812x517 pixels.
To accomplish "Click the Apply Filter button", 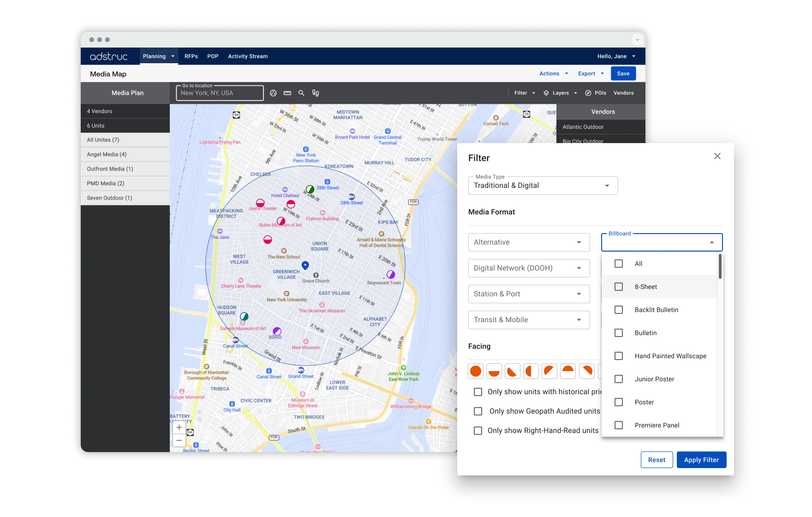I will [x=701, y=459].
